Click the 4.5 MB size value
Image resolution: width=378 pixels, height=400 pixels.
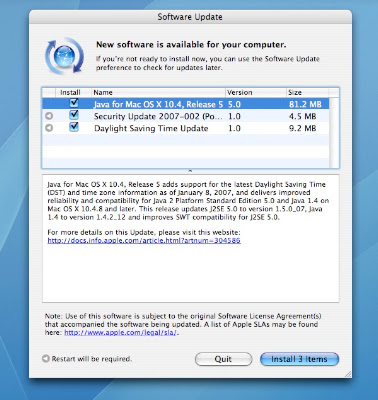302,116
